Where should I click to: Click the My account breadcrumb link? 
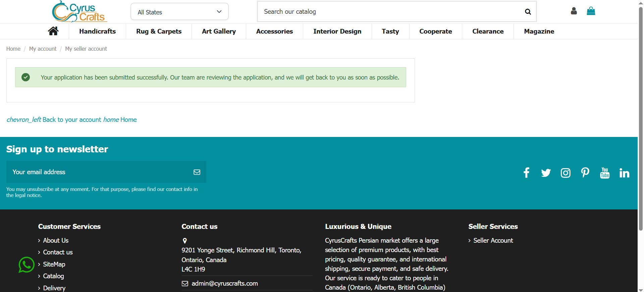pos(43,49)
